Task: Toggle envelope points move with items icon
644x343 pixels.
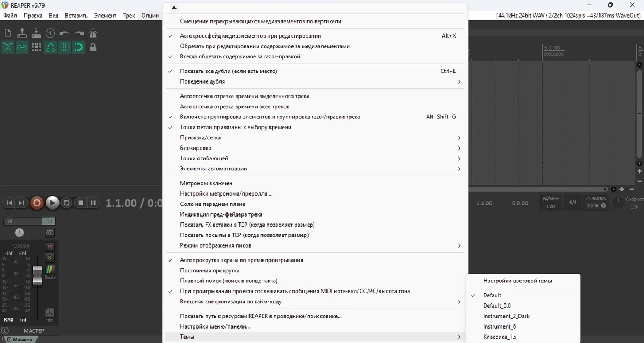Action: tap(50, 47)
